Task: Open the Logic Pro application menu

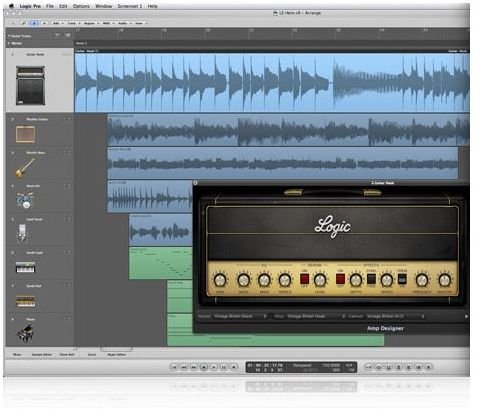Action: pyautogui.click(x=30, y=6)
